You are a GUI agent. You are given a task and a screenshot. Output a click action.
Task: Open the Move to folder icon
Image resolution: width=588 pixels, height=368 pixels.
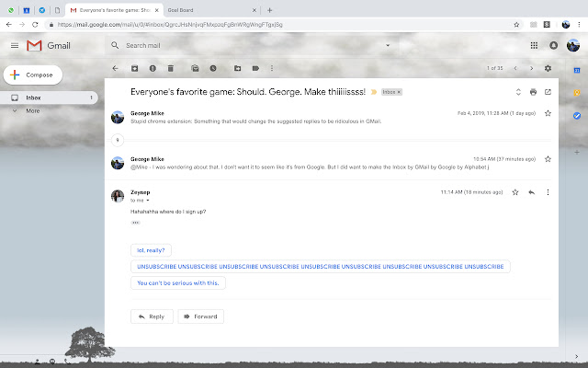pyautogui.click(x=237, y=68)
